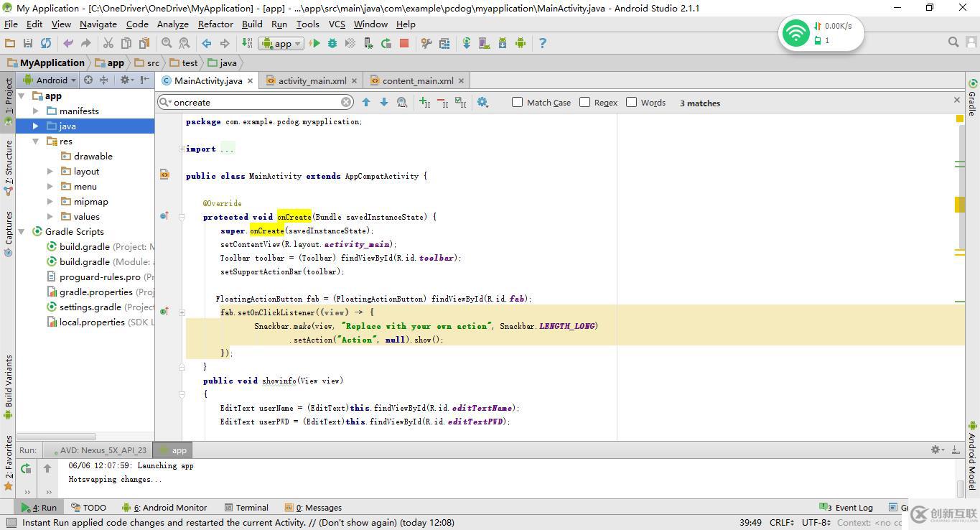Click the Synchronize icon in toolbar
The height and width of the screenshot is (530, 980).
click(46, 43)
